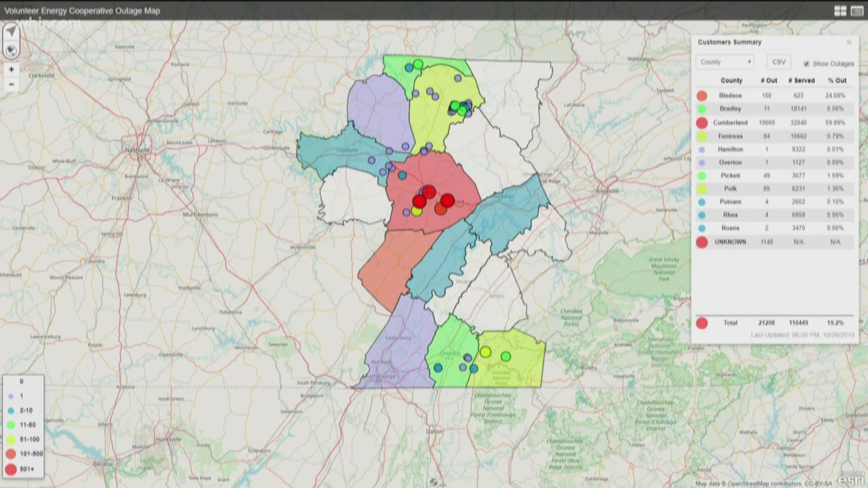This screenshot has width=868, height=488.
Task: Click the teal dot beside Roane
Action: coord(702,228)
